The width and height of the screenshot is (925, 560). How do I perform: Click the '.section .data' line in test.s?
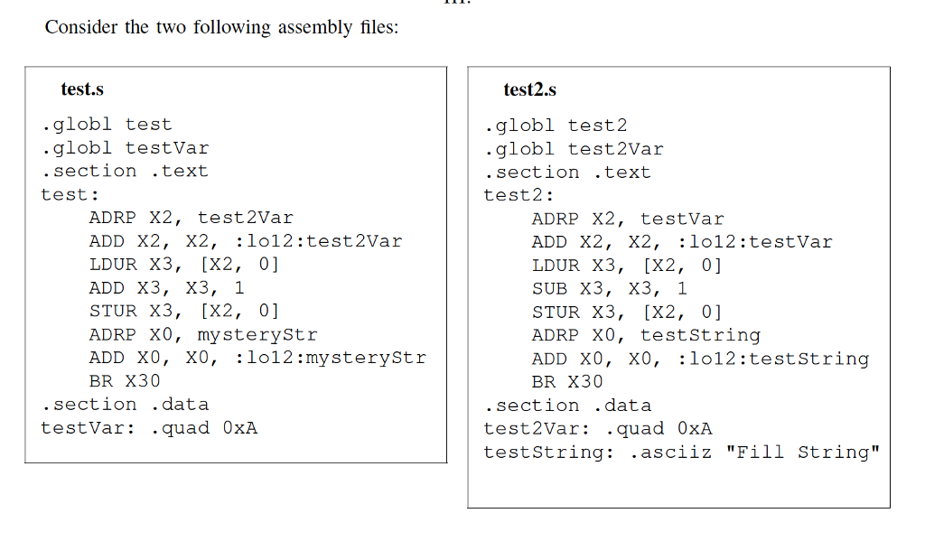click(x=125, y=404)
